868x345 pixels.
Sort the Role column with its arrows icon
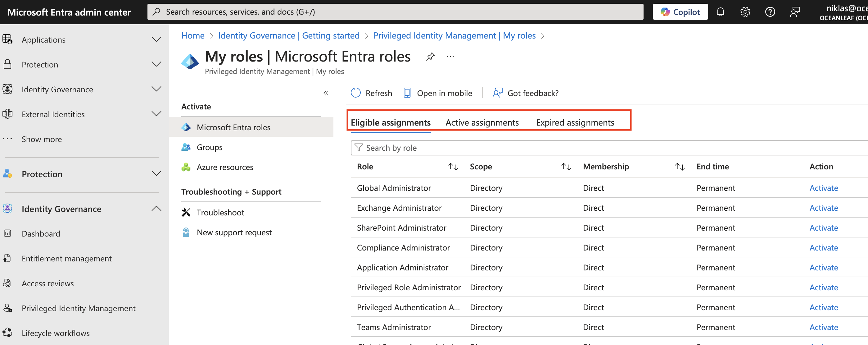[453, 166]
